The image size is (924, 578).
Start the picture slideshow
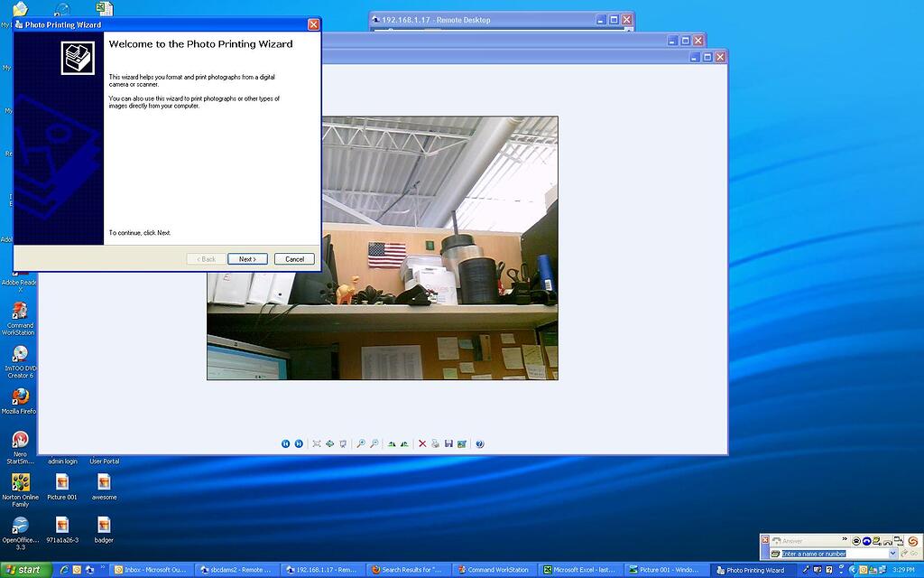(x=344, y=443)
